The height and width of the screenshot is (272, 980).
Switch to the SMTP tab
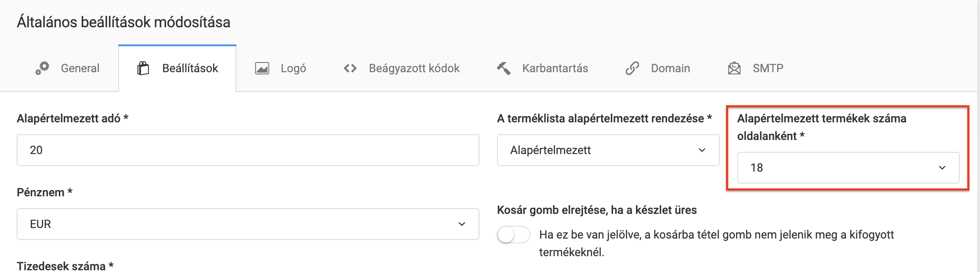767,68
